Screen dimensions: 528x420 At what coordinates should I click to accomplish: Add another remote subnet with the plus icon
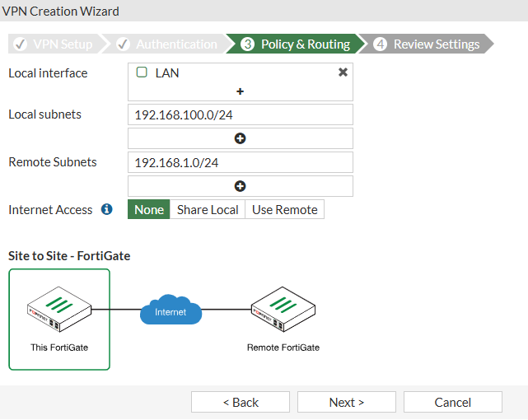[240, 186]
